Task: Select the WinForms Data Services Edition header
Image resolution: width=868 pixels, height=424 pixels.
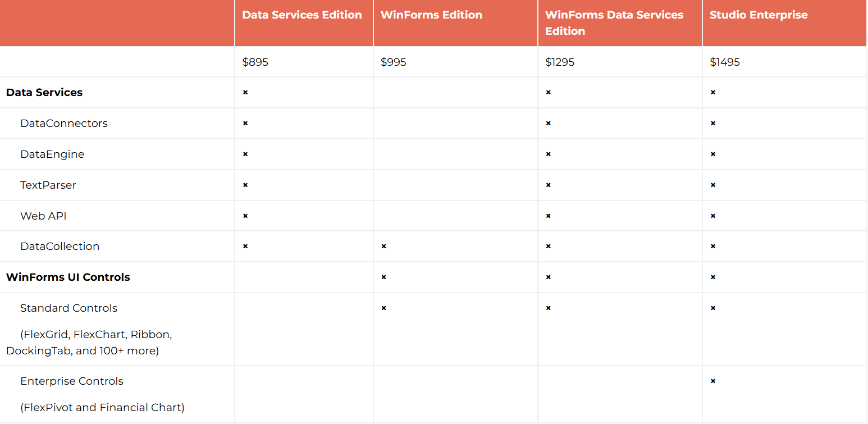Action: click(x=614, y=23)
